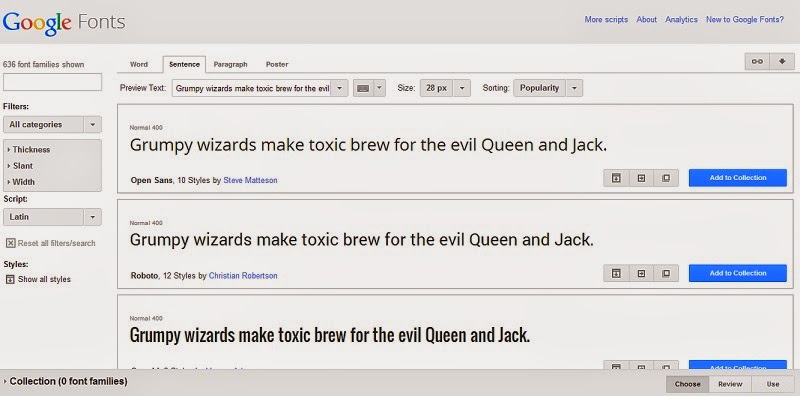
Task: Click Show all styles label
Action: (x=44, y=279)
